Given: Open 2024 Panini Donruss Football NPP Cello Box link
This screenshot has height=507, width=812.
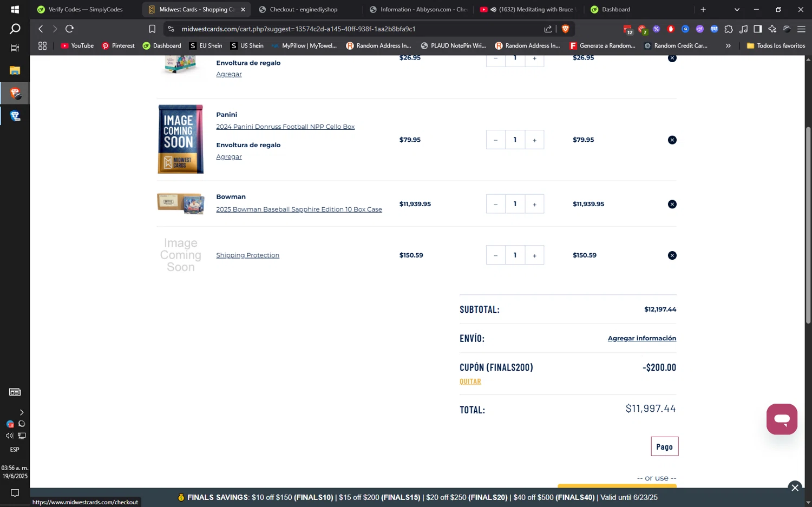Looking at the screenshot, I should point(285,127).
